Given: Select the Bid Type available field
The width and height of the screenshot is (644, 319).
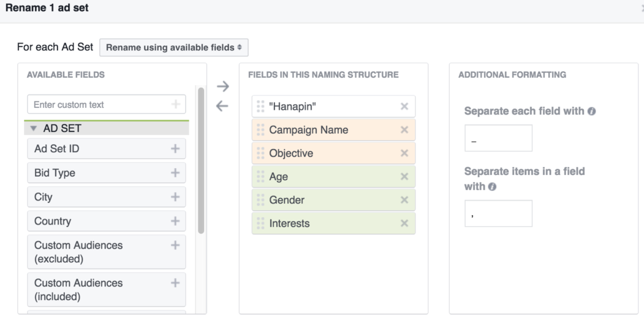Looking at the screenshot, I should coord(107,172).
